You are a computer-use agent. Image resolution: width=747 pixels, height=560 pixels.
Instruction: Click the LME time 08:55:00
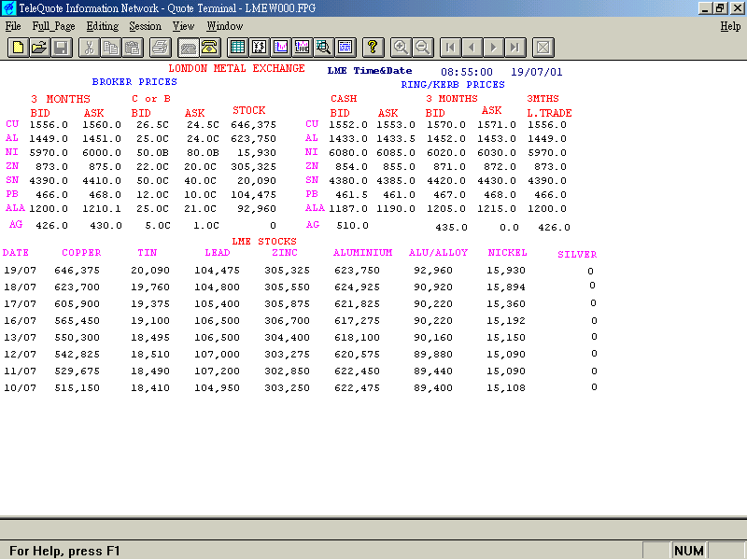coord(467,72)
